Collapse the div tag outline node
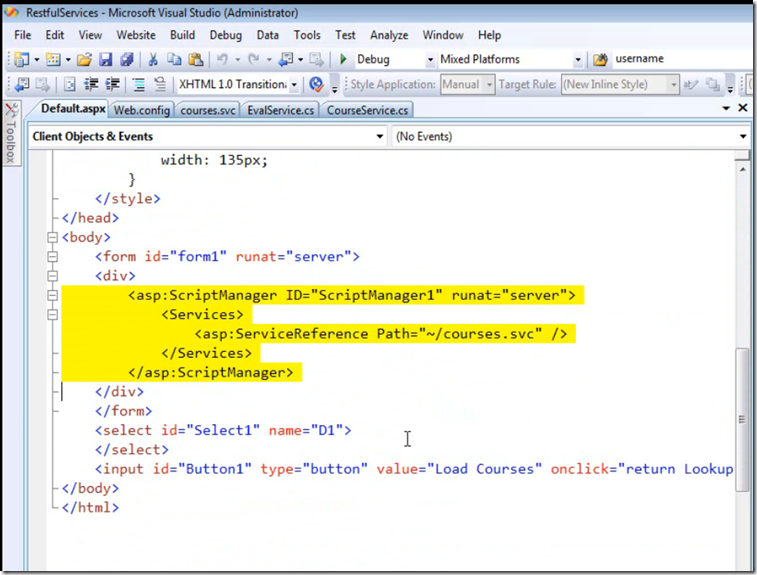This screenshot has height=575, width=757. 53,276
